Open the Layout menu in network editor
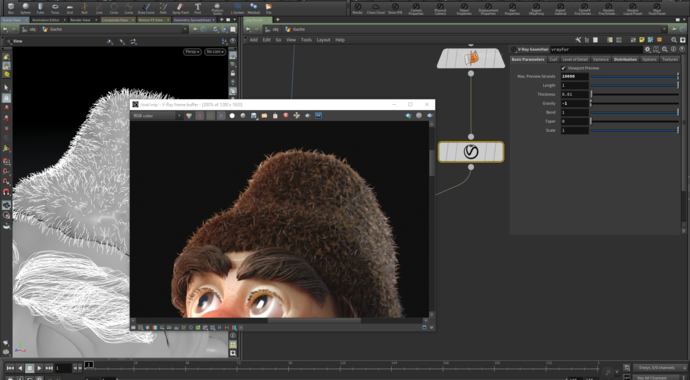690x380 pixels. (x=323, y=40)
